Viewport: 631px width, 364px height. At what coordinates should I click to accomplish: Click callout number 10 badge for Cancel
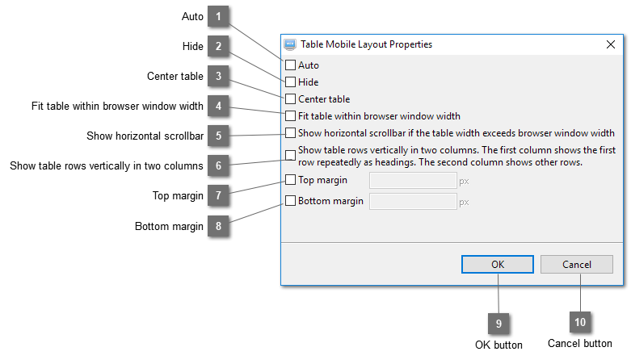[580, 322]
